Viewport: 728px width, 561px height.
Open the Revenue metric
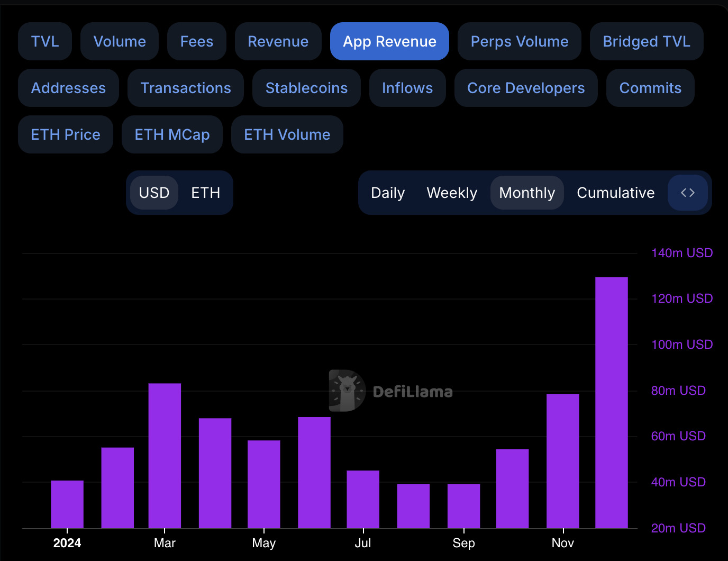[x=278, y=41]
